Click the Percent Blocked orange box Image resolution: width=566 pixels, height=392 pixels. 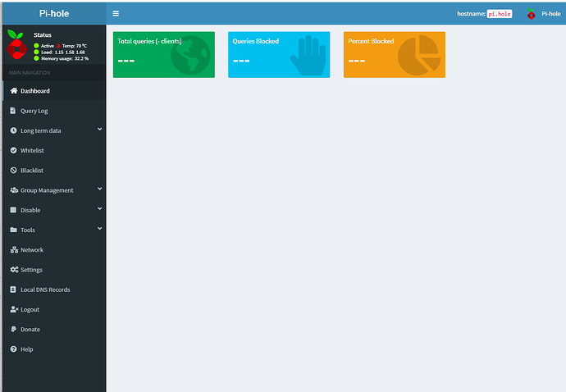pos(394,55)
